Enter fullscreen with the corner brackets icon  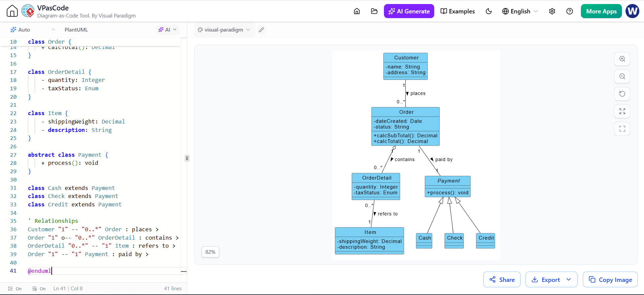[x=622, y=129]
